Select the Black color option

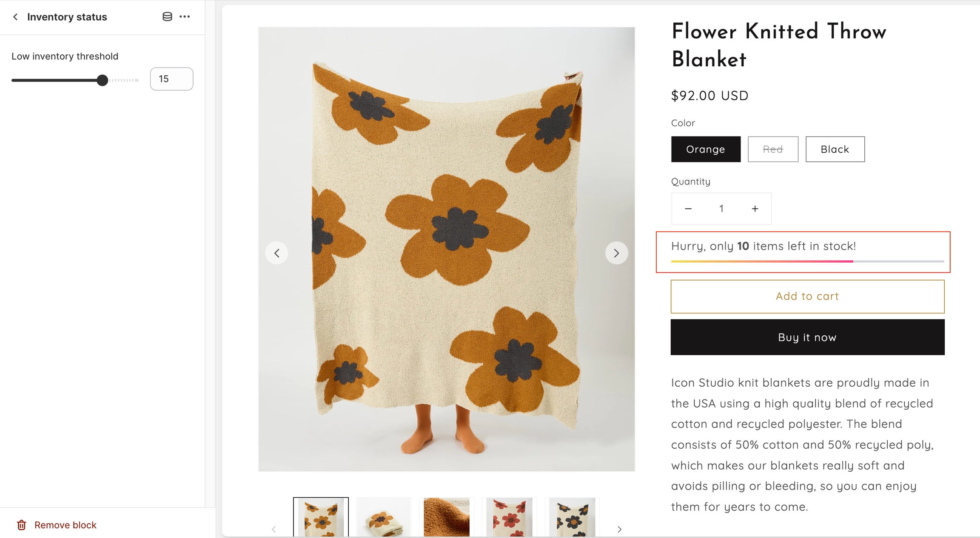pyautogui.click(x=835, y=149)
